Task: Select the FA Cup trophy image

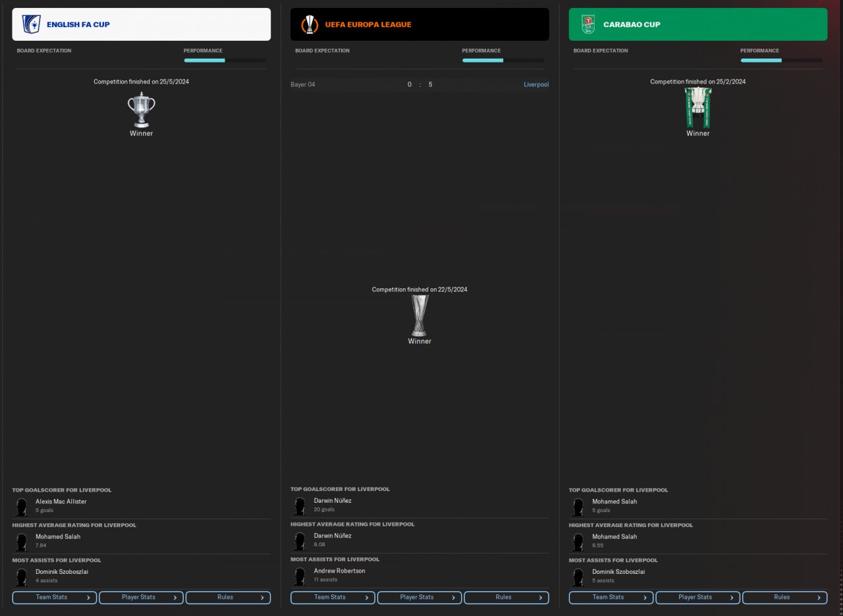Action: tap(142, 109)
